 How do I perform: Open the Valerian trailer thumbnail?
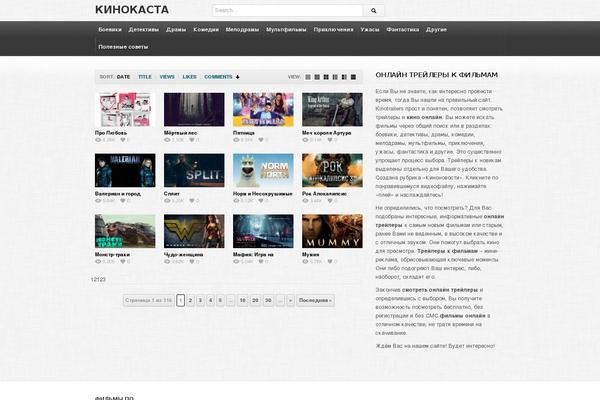(x=125, y=170)
